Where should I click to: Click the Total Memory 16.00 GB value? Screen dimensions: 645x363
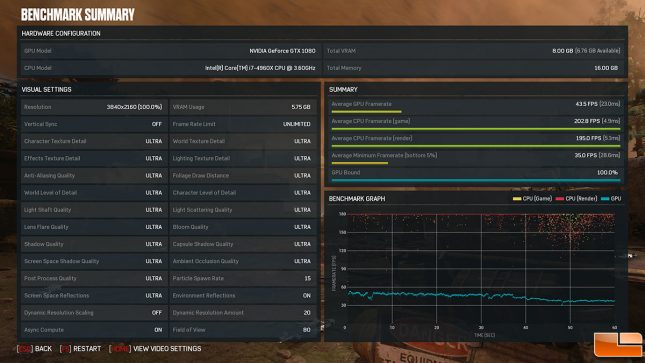click(x=606, y=68)
